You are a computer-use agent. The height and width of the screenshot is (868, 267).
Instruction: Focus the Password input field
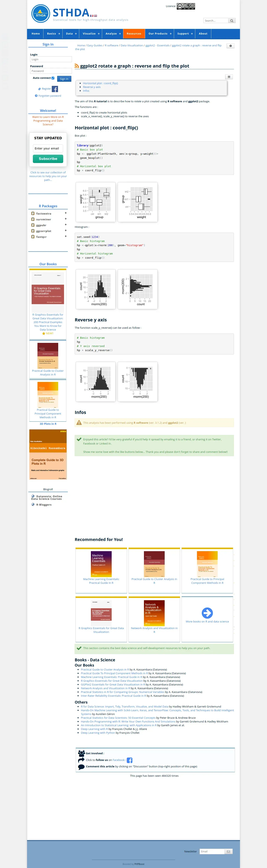click(51, 71)
